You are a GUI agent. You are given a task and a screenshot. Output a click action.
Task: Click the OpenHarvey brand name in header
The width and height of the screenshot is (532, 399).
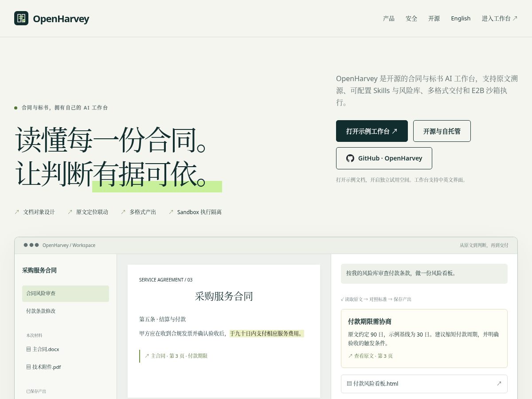coord(61,19)
